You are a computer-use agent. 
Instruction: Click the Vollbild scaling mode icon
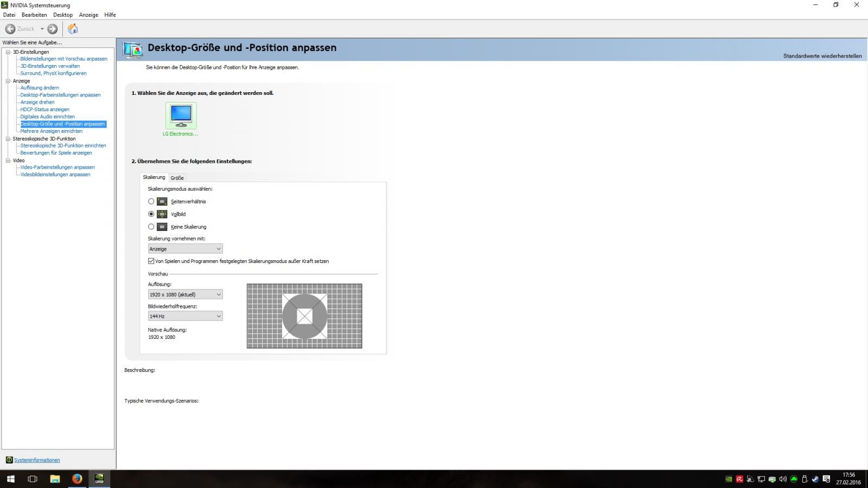pyautogui.click(x=162, y=214)
